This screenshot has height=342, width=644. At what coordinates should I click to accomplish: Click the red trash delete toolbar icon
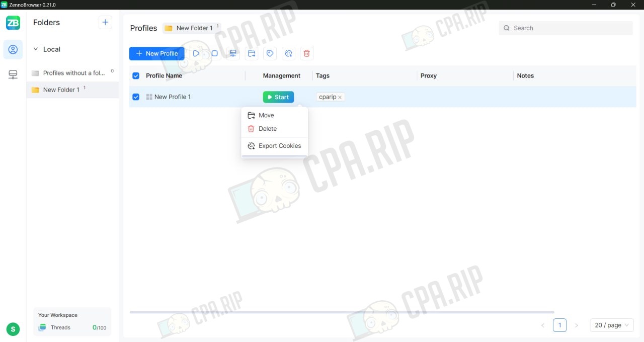click(307, 53)
